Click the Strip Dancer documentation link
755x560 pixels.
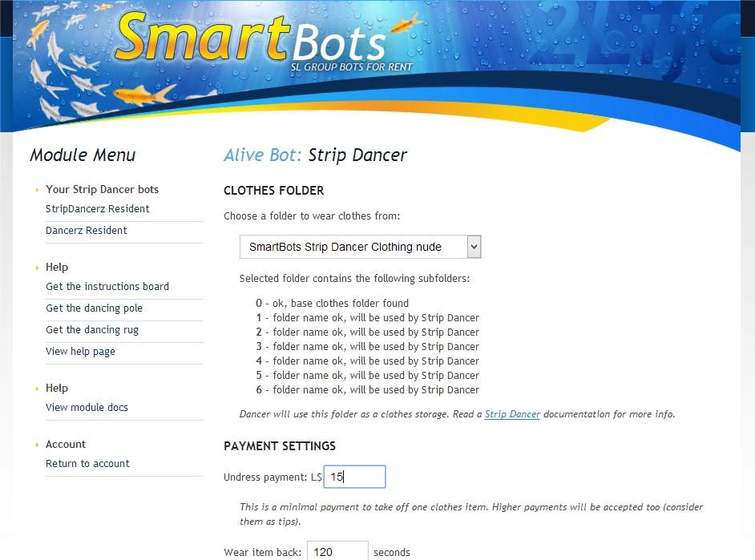512,414
